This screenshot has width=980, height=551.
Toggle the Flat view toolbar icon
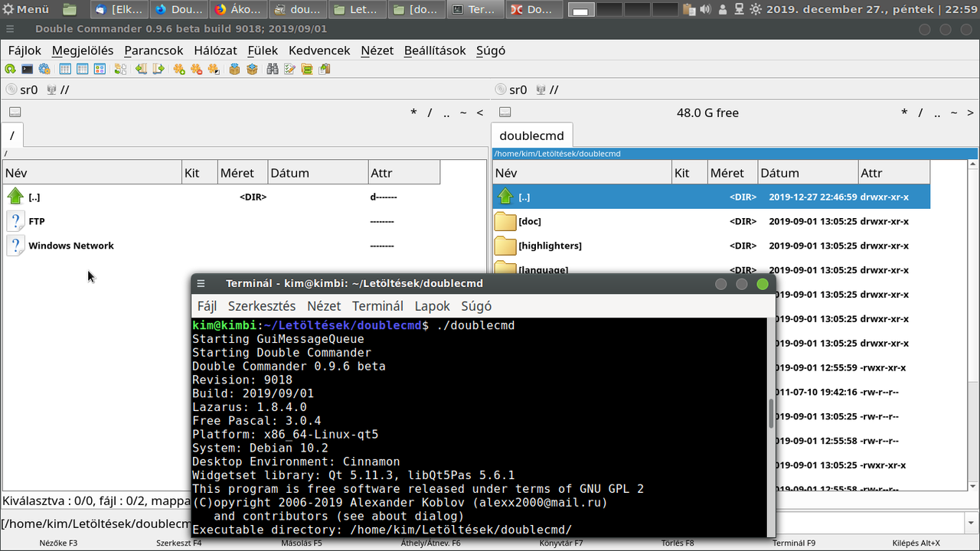tap(120, 69)
